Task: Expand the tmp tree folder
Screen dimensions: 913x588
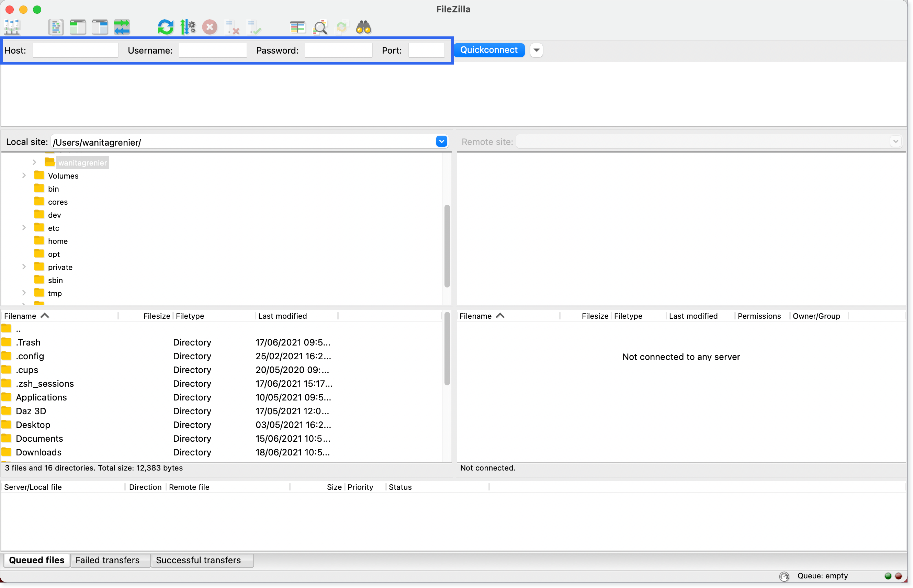Action: (x=24, y=293)
